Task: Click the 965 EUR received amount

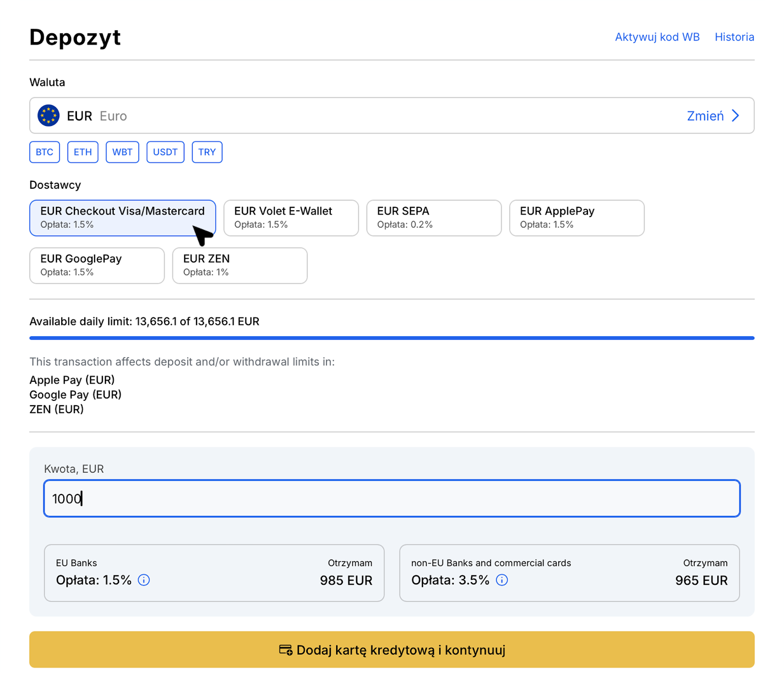Action: 701,581
